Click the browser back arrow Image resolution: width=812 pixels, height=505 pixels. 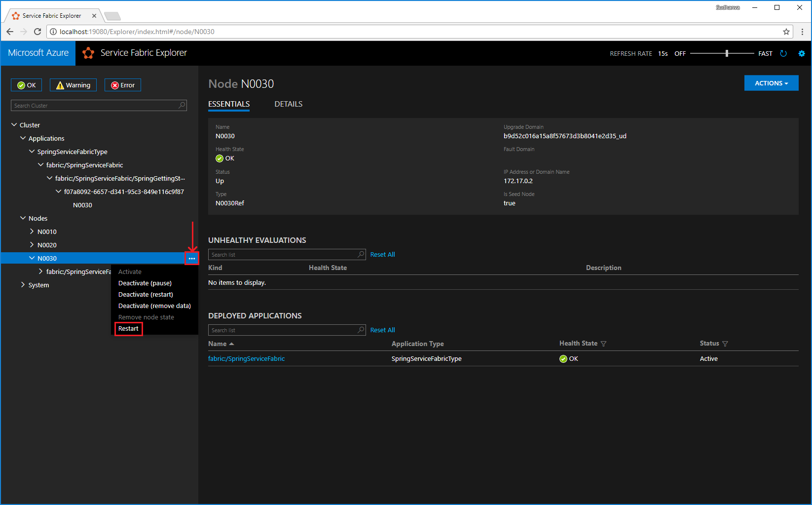tap(10, 32)
